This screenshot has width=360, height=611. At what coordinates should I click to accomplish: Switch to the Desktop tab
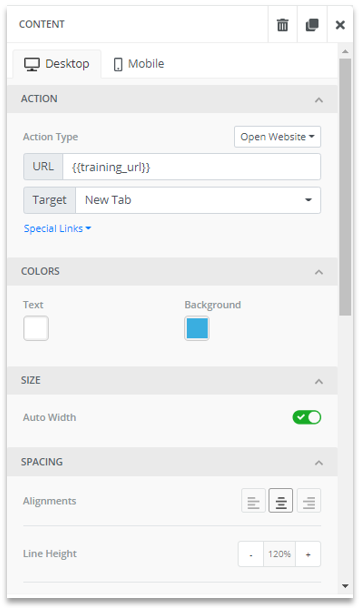tap(57, 64)
